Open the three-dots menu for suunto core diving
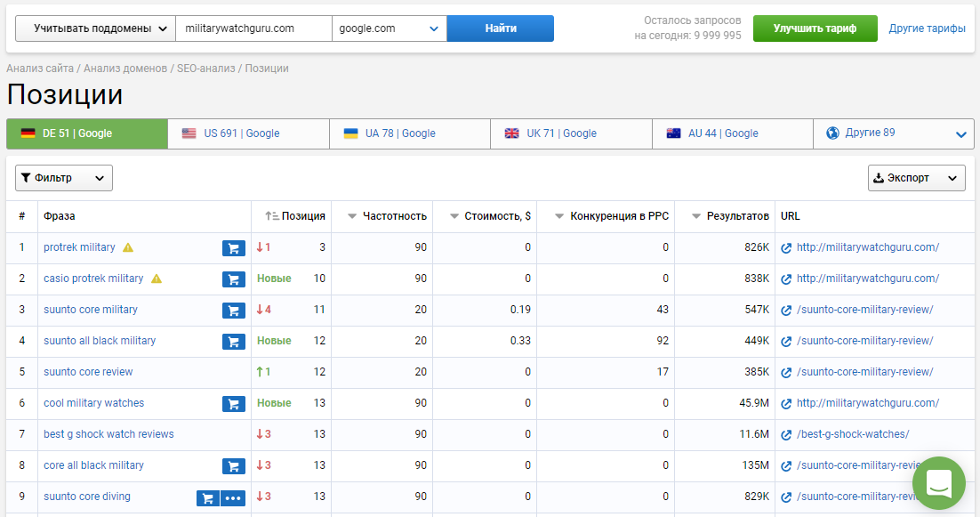980x517 pixels. [233, 497]
